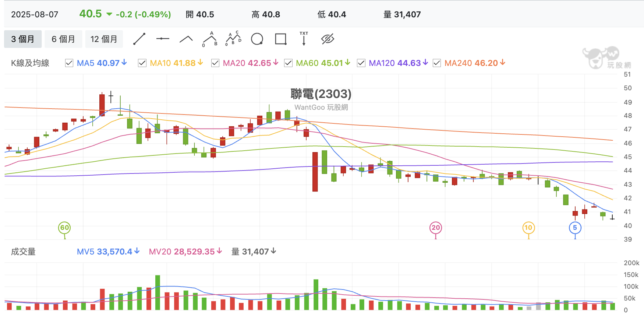Uncheck the MA5 moving average checkbox
Image resolution: width=644 pixels, height=316 pixels.
(x=69, y=63)
